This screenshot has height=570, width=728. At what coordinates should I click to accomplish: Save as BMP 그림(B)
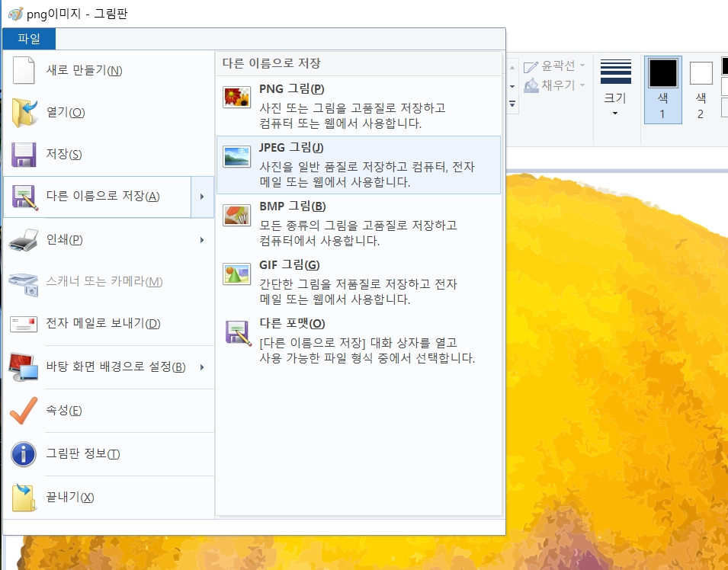coord(358,224)
